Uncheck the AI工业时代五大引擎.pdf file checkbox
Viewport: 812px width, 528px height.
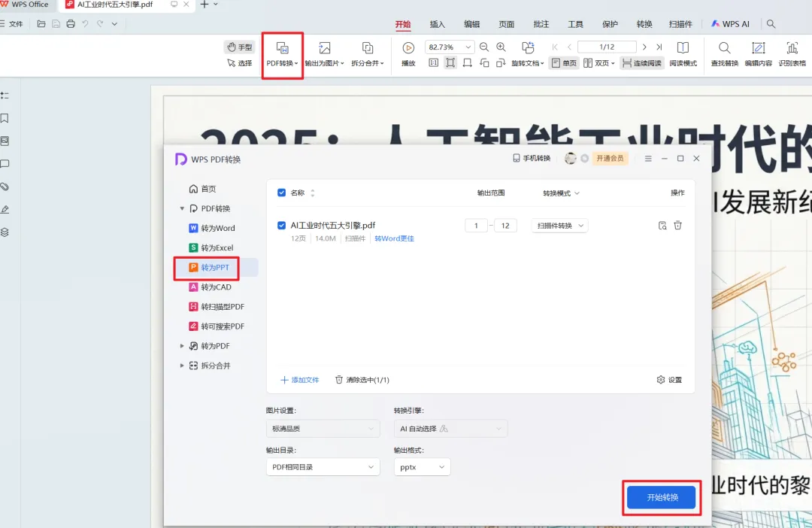click(x=282, y=226)
